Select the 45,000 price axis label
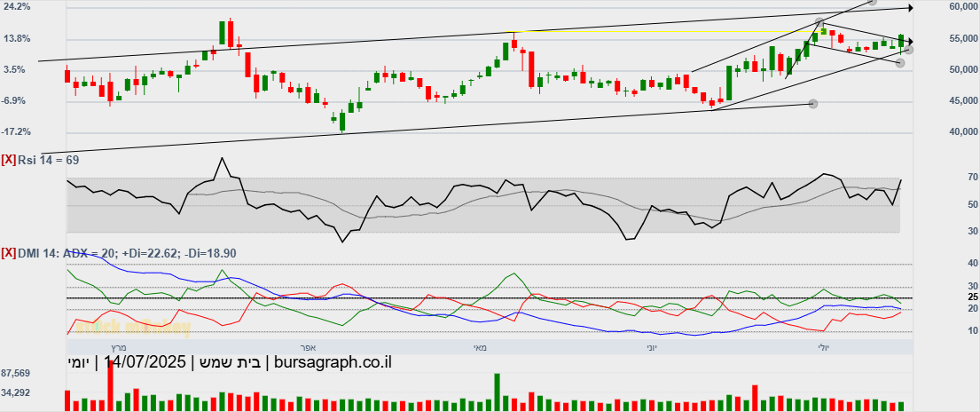Image resolution: width=980 pixels, height=412 pixels. coord(962,101)
